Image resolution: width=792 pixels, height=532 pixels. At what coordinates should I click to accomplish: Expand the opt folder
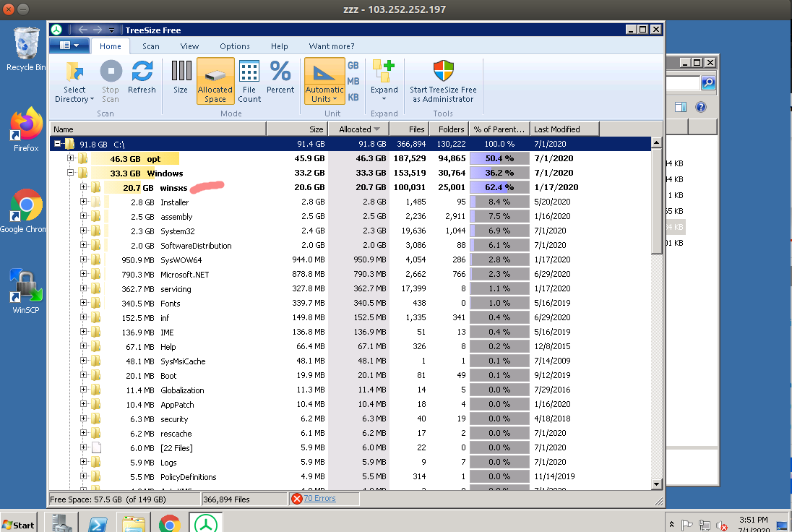(x=71, y=158)
